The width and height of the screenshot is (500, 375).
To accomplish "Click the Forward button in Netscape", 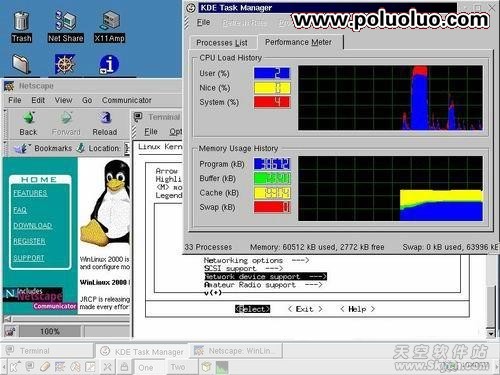I will coord(66,123).
